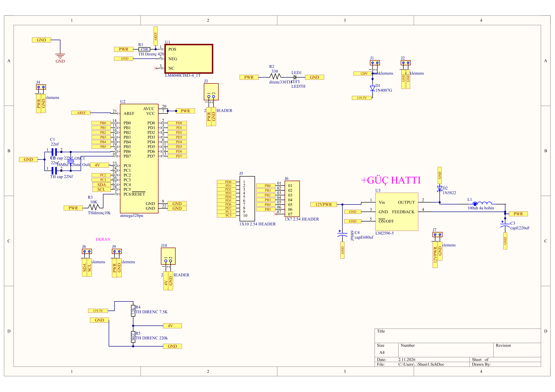
Task: Select the D2 1N5822 diode symbol
Action: click(440, 189)
